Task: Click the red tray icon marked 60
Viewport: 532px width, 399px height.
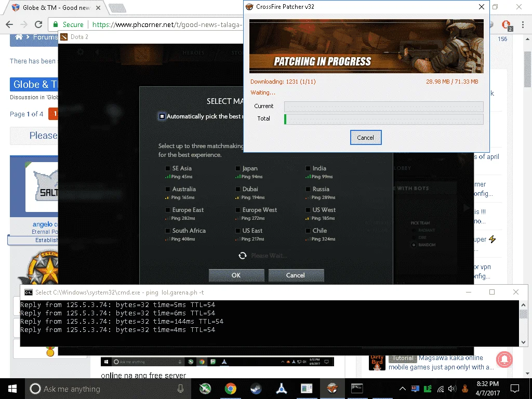Action: (415, 389)
